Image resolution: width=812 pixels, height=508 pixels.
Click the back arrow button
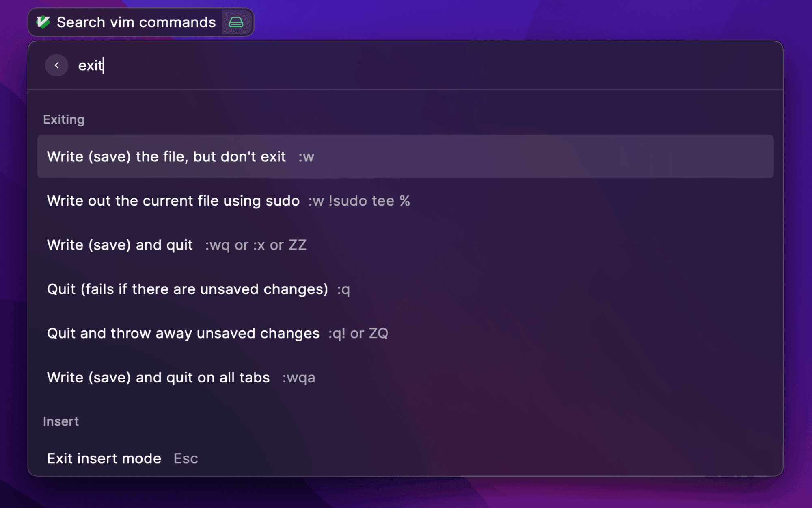(56, 65)
